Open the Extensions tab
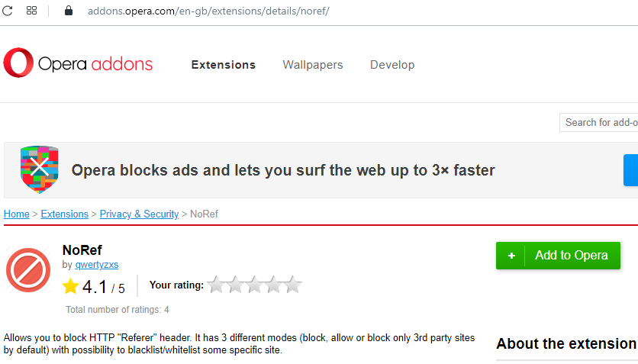 [x=223, y=65]
